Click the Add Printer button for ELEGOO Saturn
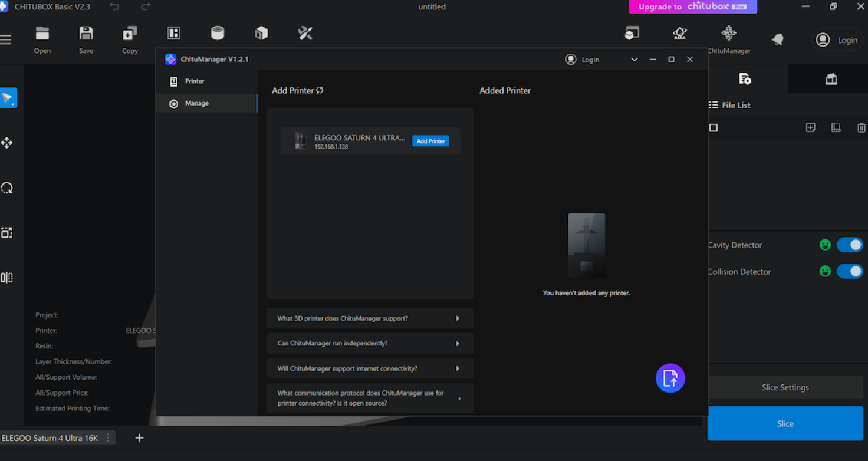The image size is (868, 461). pyautogui.click(x=430, y=141)
